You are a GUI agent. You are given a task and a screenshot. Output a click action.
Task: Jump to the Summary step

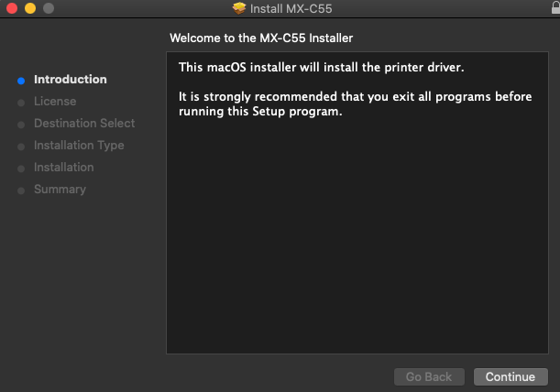click(x=60, y=190)
